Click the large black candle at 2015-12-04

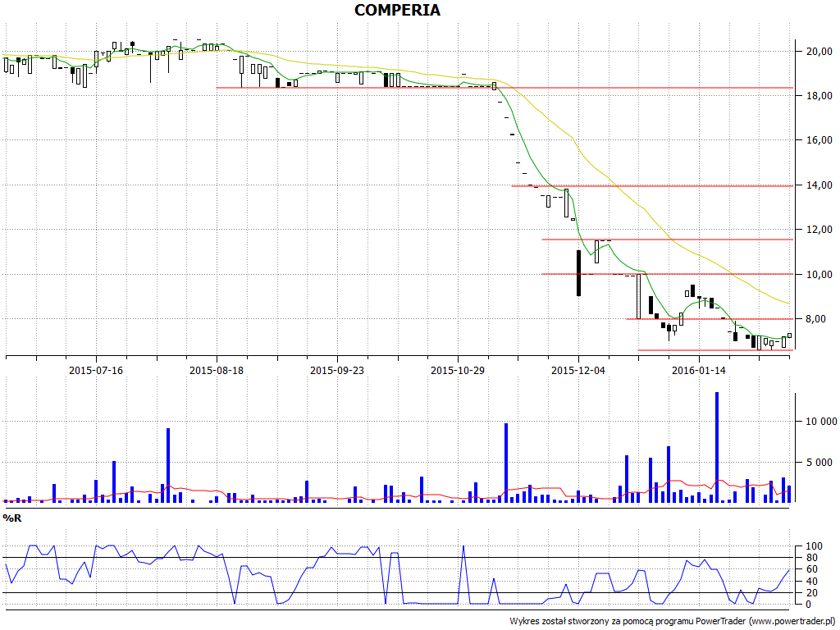pos(578,273)
